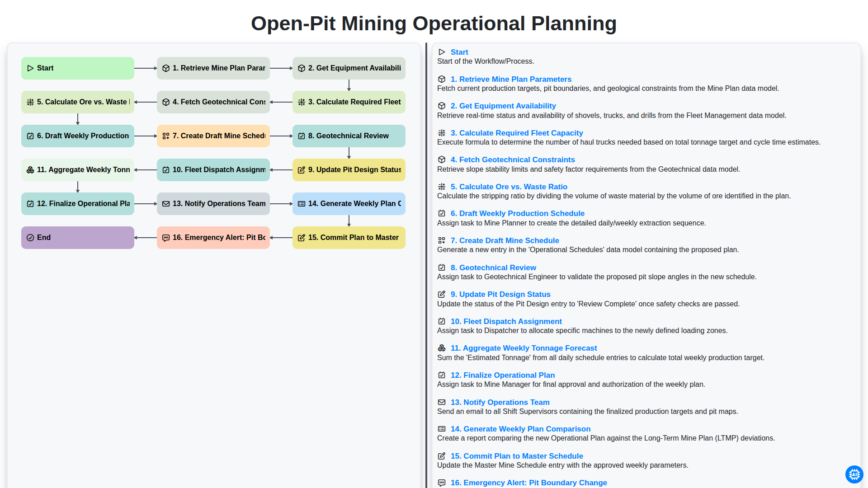The height and width of the screenshot is (488, 868).
Task: Click the edit icon in the Commit Plan to Master node
Action: [302, 238]
